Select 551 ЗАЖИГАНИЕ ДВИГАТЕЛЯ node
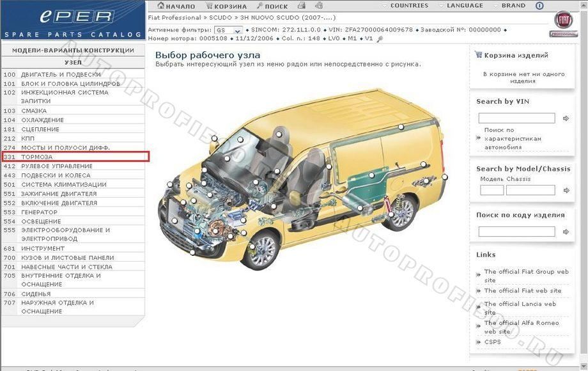 [x=73, y=194]
